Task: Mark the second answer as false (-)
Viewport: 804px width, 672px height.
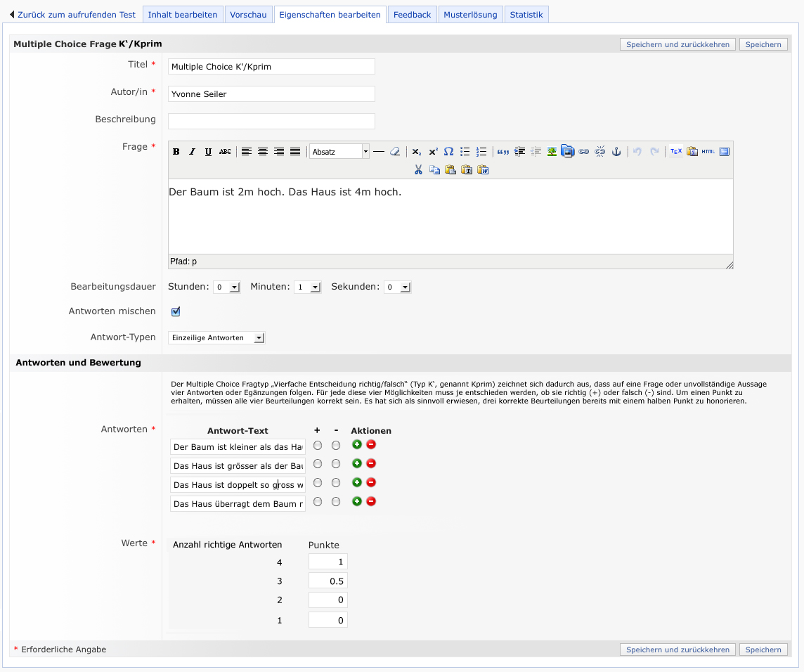Action: (336, 464)
